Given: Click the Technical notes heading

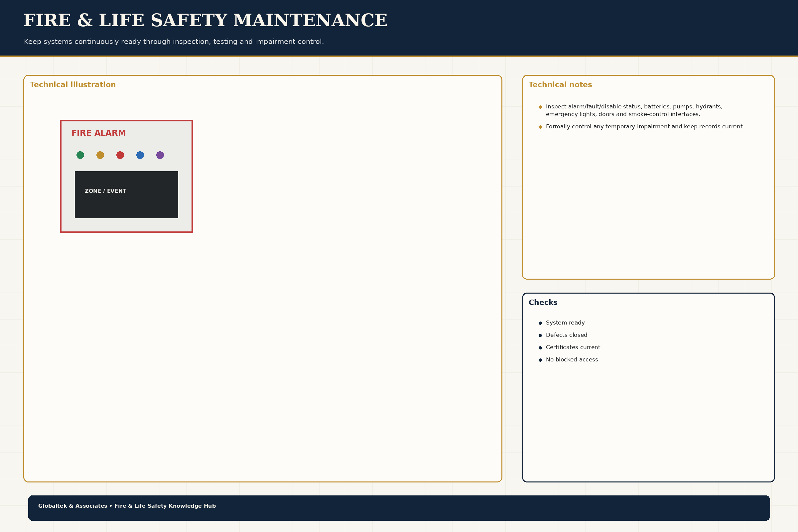Looking at the screenshot, I should point(560,85).
